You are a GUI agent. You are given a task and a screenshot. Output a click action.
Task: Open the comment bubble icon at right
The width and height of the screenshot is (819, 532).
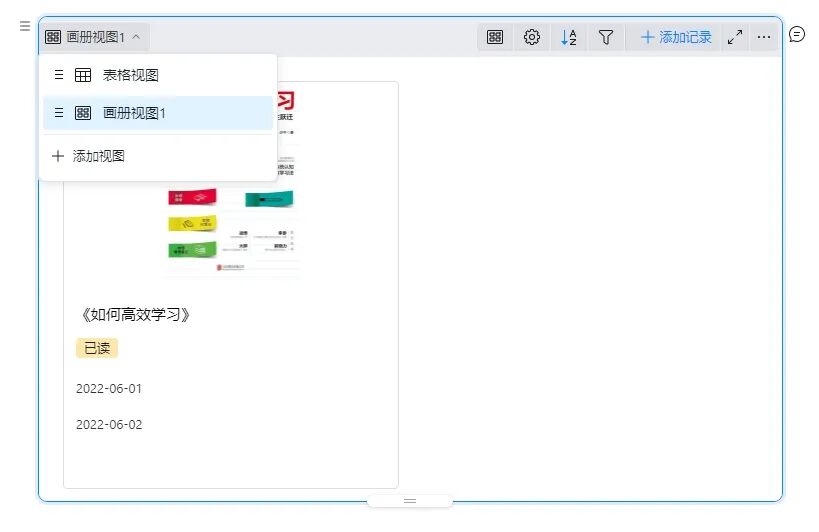(797, 34)
